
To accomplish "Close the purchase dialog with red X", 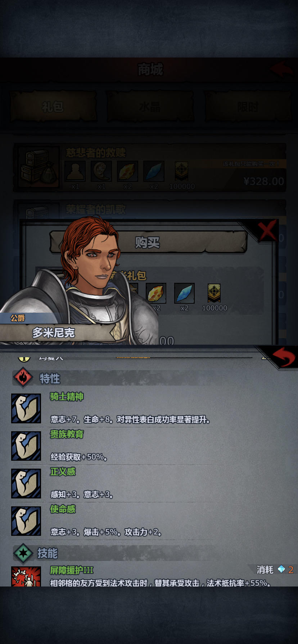I will [x=267, y=230].
